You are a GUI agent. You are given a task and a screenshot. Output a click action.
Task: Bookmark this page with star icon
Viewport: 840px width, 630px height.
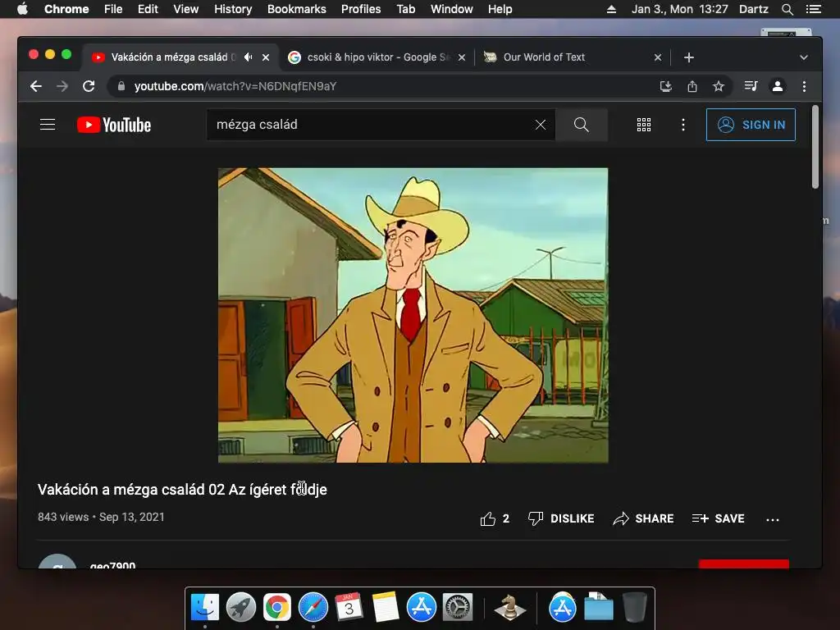[719, 86]
